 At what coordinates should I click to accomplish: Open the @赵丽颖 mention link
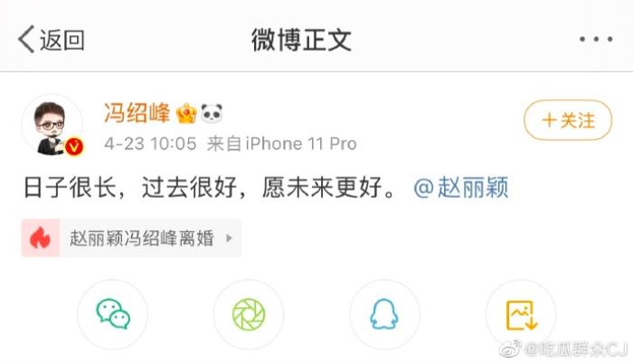pyautogui.click(x=461, y=188)
